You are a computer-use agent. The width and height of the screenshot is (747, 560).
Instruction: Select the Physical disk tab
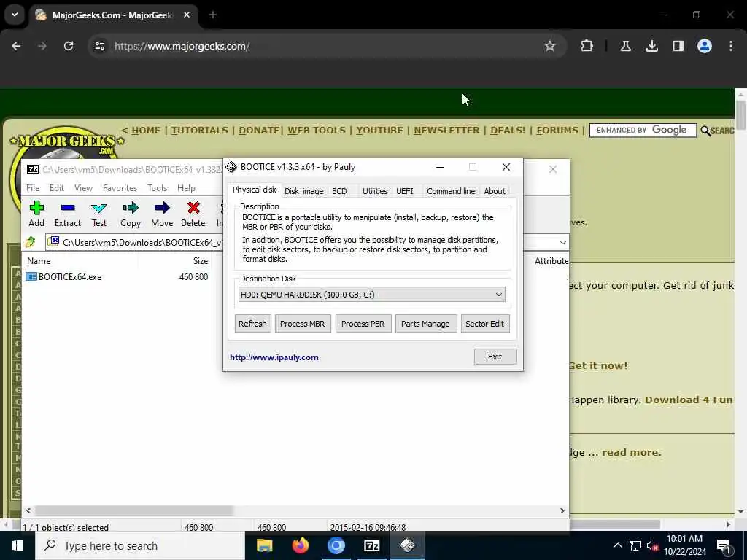pos(255,190)
